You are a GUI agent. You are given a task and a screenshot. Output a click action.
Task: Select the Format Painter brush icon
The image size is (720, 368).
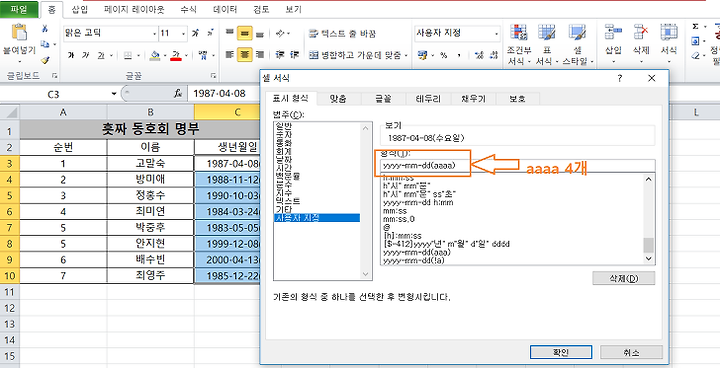coord(45,60)
